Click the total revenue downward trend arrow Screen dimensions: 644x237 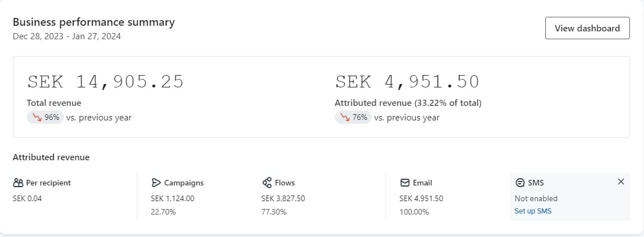(x=36, y=117)
